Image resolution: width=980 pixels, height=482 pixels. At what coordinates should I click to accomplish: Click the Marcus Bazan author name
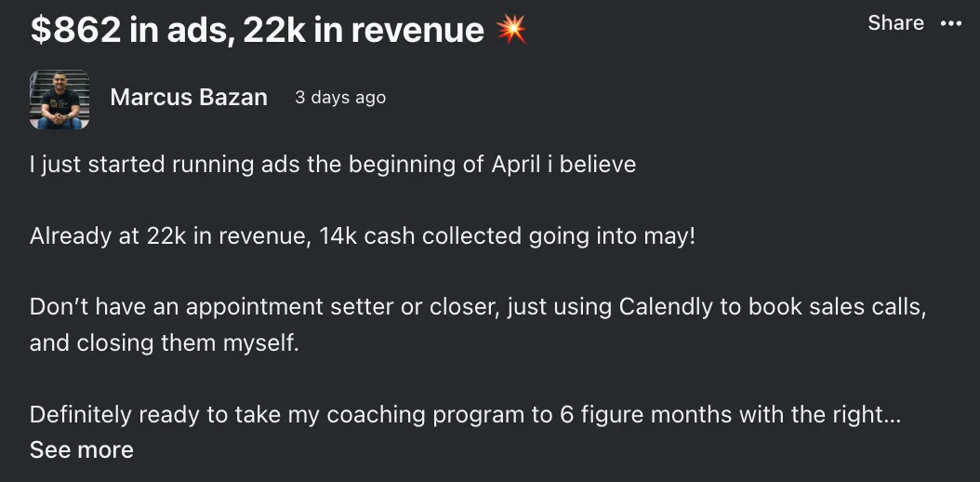189,98
